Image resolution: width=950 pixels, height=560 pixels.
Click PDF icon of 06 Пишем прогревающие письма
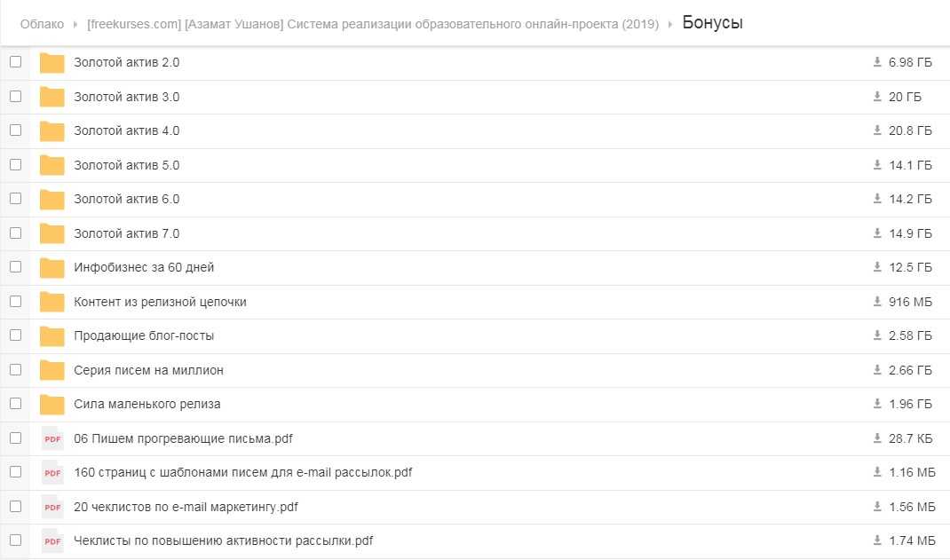pyautogui.click(x=52, y=439)
